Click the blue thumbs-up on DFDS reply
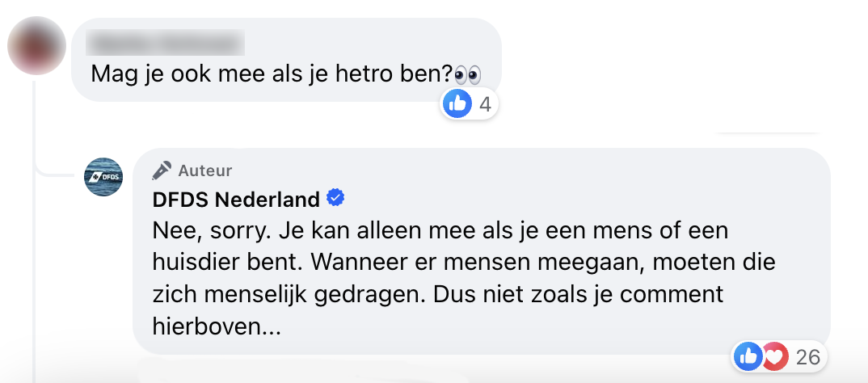Viewport: 868px width, 383px height. click(748, 356)
